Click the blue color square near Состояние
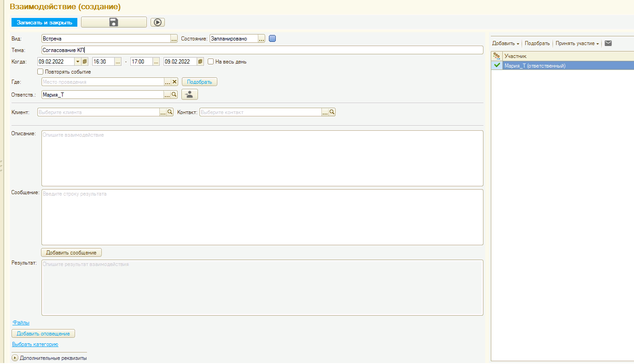This screenshot has height=364, width=634. [272, 39]
